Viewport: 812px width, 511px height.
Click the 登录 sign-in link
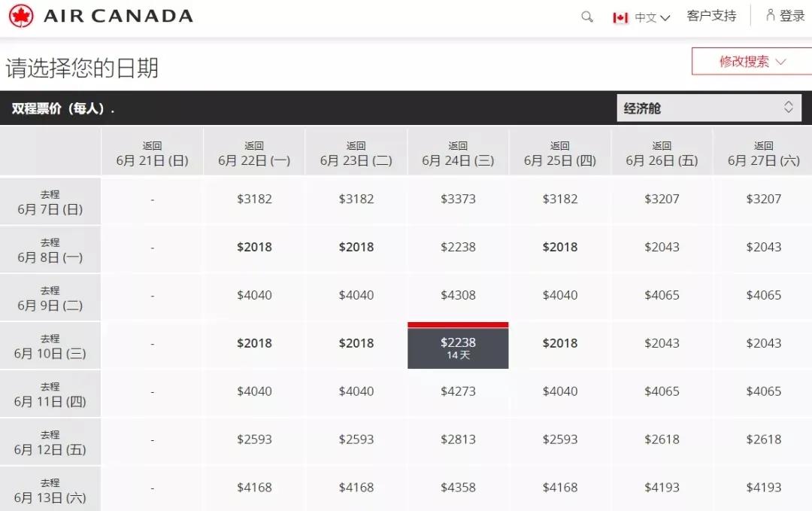click(x=792, y=16)
